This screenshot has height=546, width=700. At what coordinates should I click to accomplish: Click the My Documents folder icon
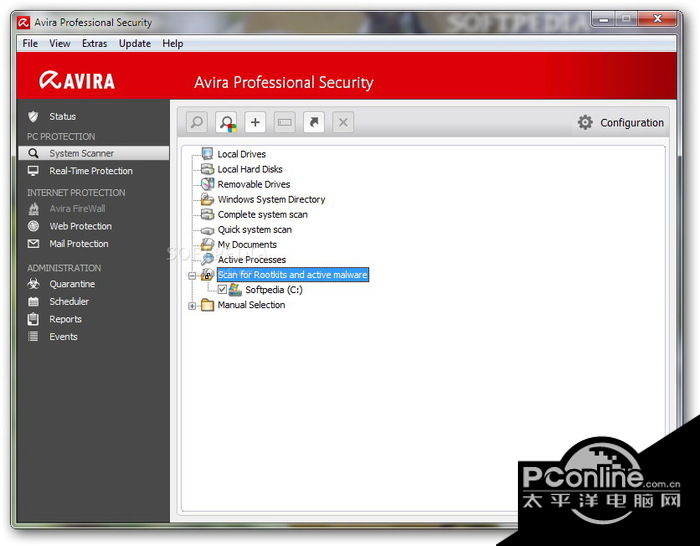click(x=207, y=245)
